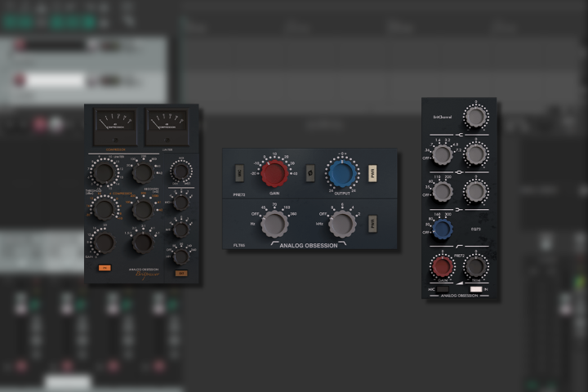Click the Hz high-pass filter knob on FLT65

pyautogui.click(x=275, y=223)
